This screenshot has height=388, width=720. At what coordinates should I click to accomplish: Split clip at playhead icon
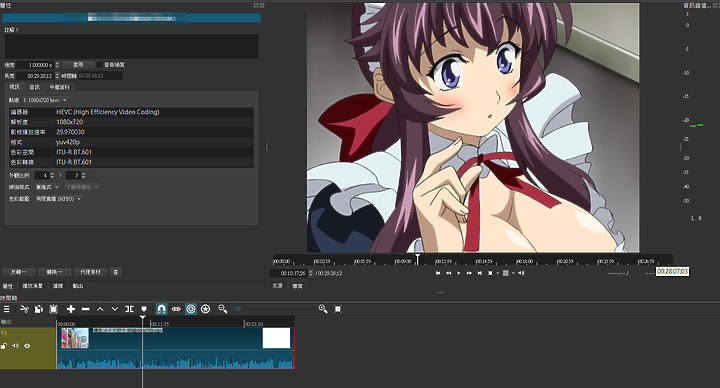click(129, 309)
